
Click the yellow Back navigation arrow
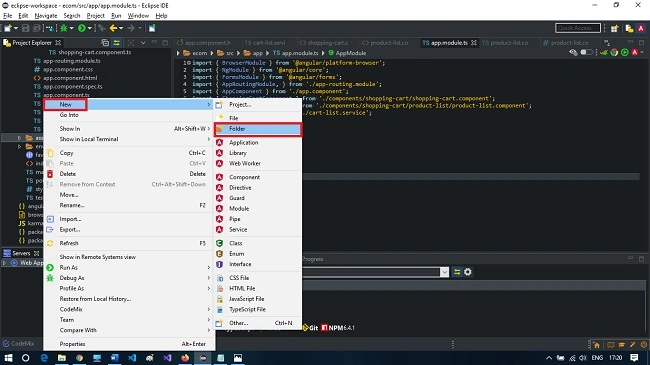tap(113, 28)
